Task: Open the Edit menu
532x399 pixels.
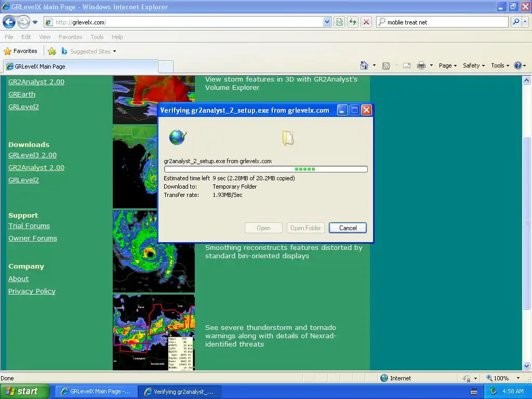Action: (26, 37)
